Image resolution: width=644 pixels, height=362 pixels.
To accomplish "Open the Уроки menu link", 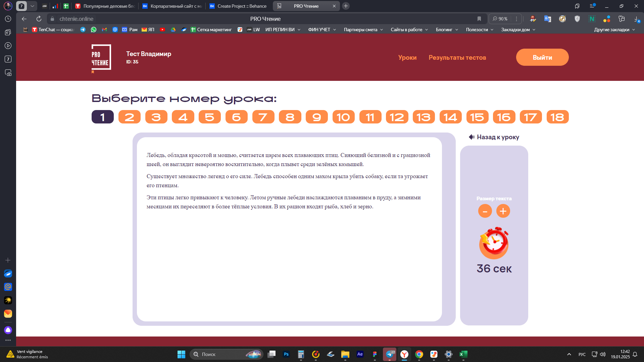I will pos(407,57).
